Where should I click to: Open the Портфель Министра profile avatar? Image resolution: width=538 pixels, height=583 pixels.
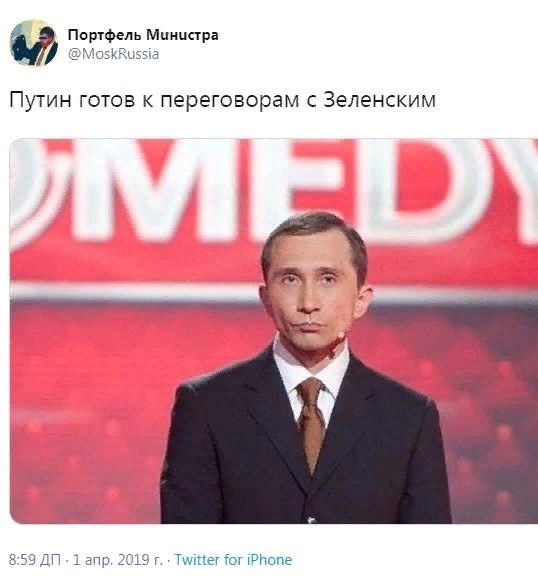[33, 43]
